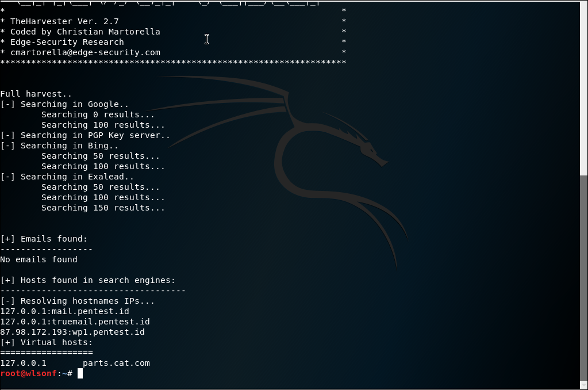Click "Coded by Christian Martorella" text
Viewport: 588px width, 390px height.
pyautogui.click(x=85, y=32)
